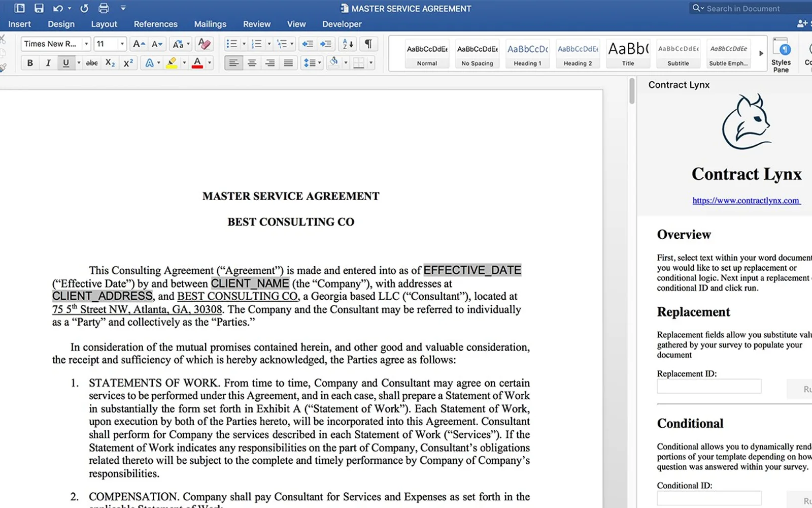Click the red font color button
Image resolution: width=812 pixels, height=508 pixels.
pos(197,63)
